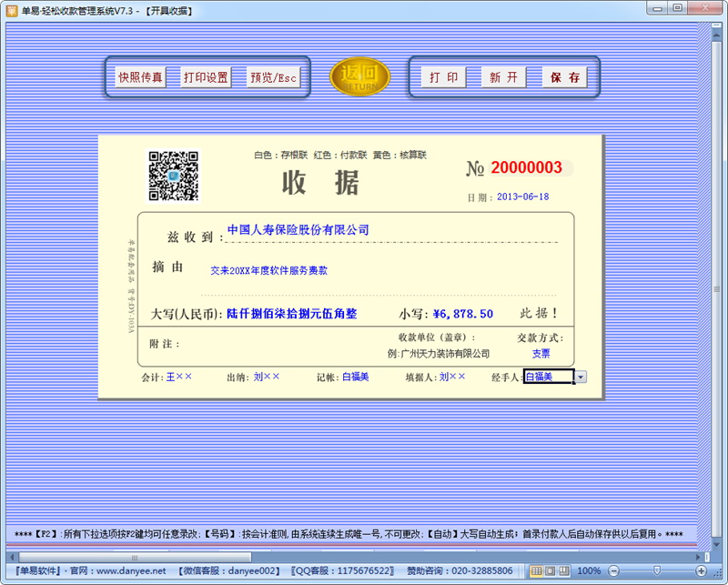
Task: Zoom out with the minus button
Action: point(613,571)
